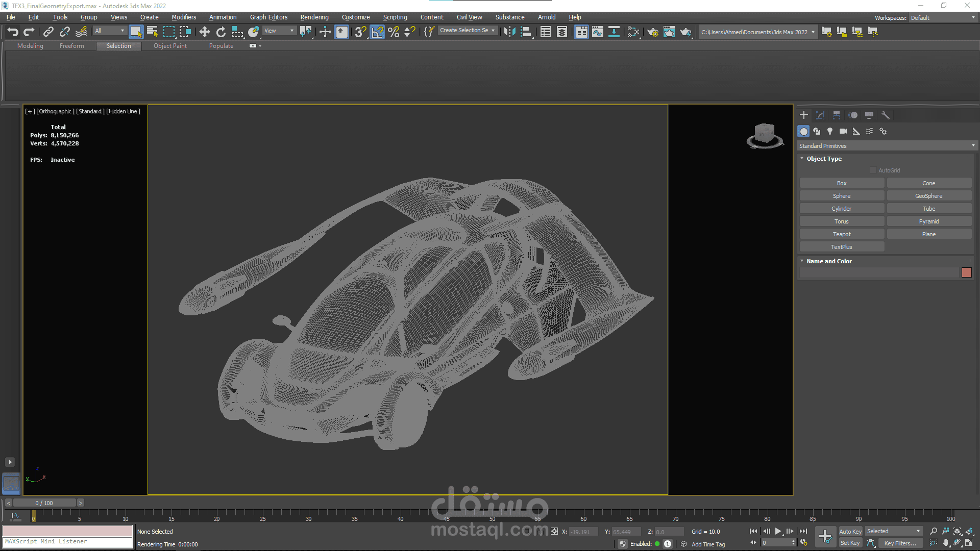This screenshot has height=551, width=980.
Task: Click the Undo arrow icon
Action: point(13,32)
